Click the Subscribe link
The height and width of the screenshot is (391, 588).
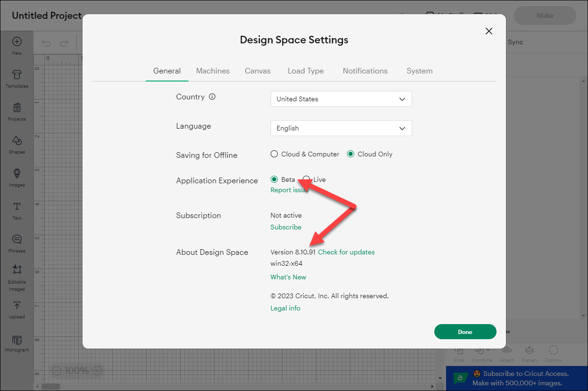click(286, 227)
